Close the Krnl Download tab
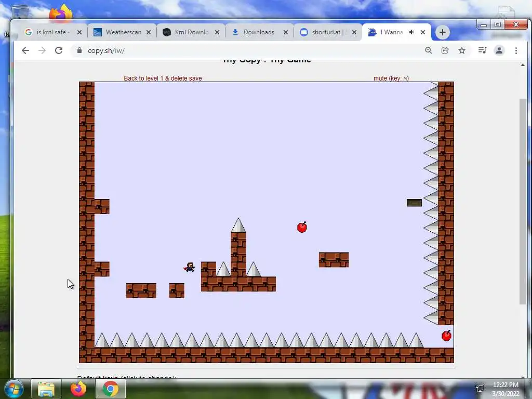The width and height of the screenshot is (532, 399). click(217, 32)
